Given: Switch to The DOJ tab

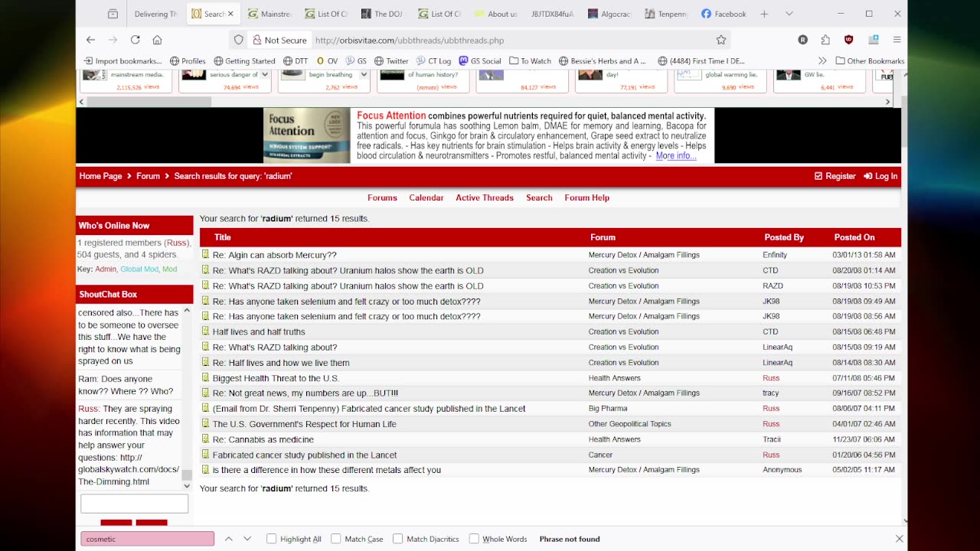Looking at the screenshot, I should [382, 14].
